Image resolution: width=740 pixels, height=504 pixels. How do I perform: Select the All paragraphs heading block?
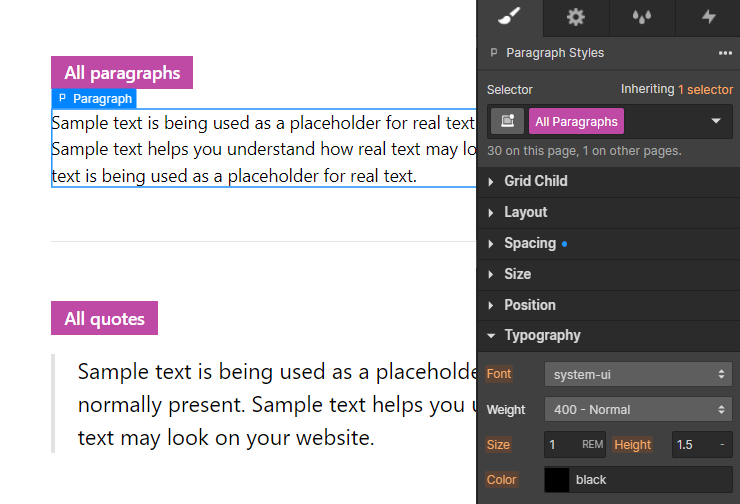[122, 73]
